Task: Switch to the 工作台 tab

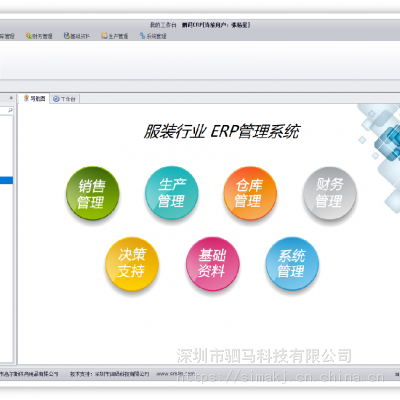Action: click(x=65, y=99)
